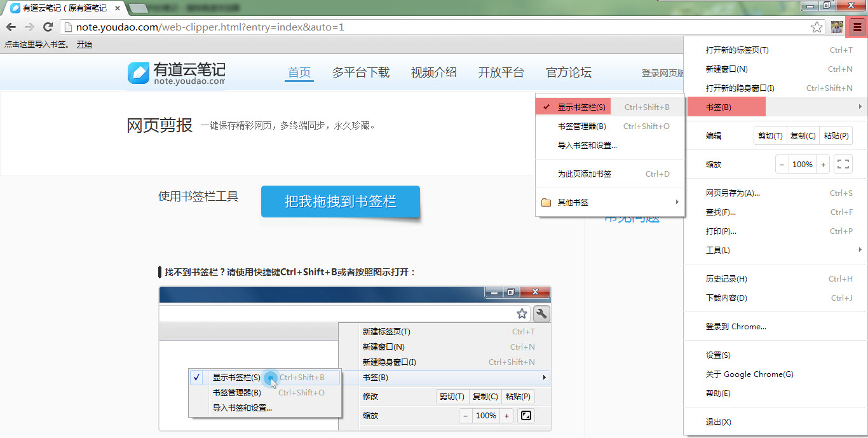868x438 pixels.
Task: Select 打开新的标签页(T)
Action: (776, 50)
